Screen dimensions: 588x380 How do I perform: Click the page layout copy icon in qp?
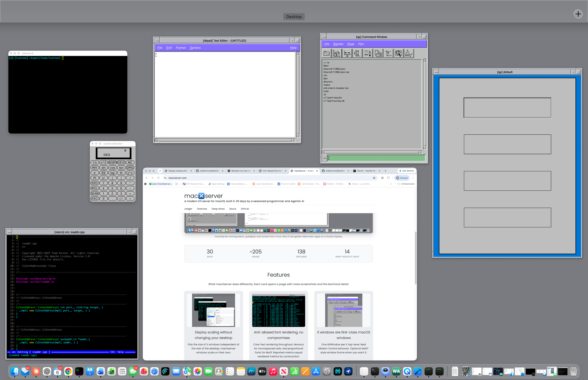click(x=378, y=53)
